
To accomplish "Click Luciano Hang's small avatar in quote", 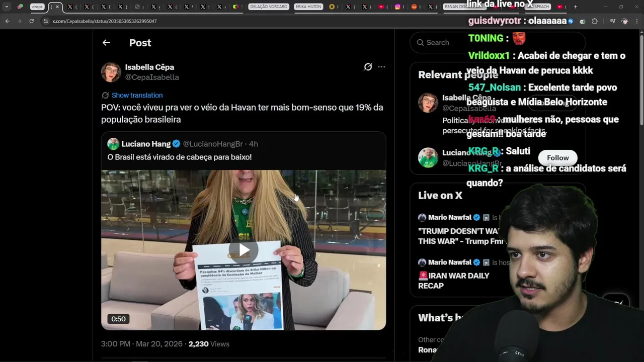I will [x=113, y=144].
